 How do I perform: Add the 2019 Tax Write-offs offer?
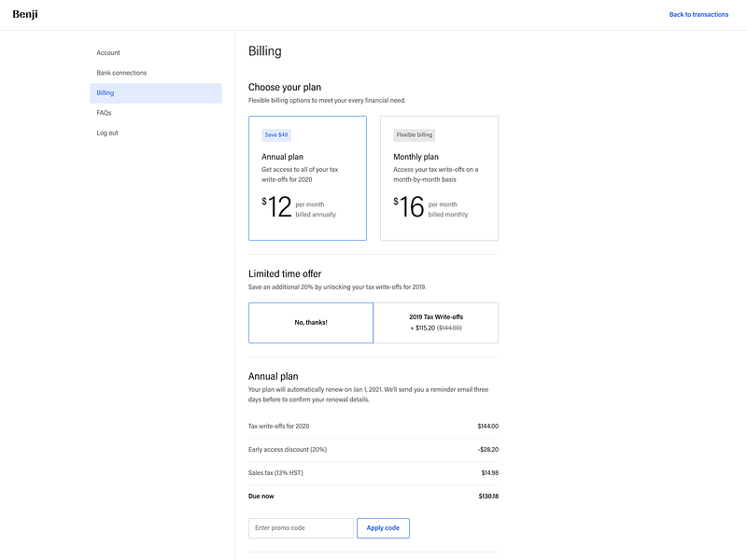[436, 323]
